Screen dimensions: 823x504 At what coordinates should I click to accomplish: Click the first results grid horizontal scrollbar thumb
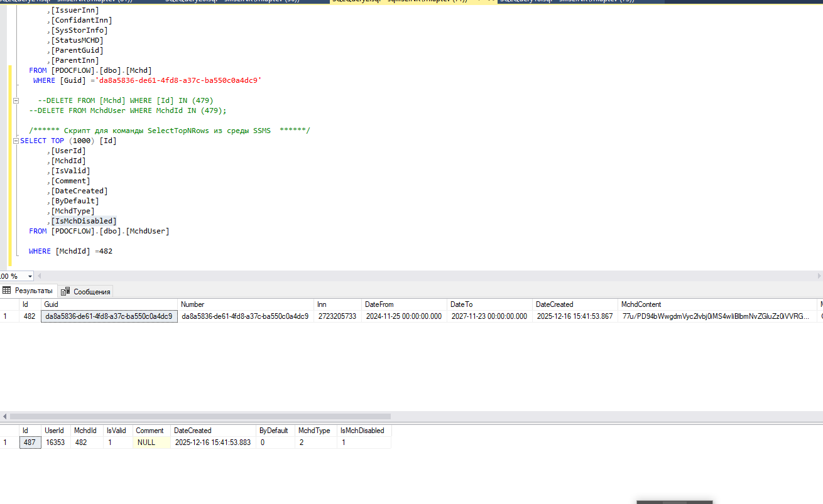click(x=200, y=416)
